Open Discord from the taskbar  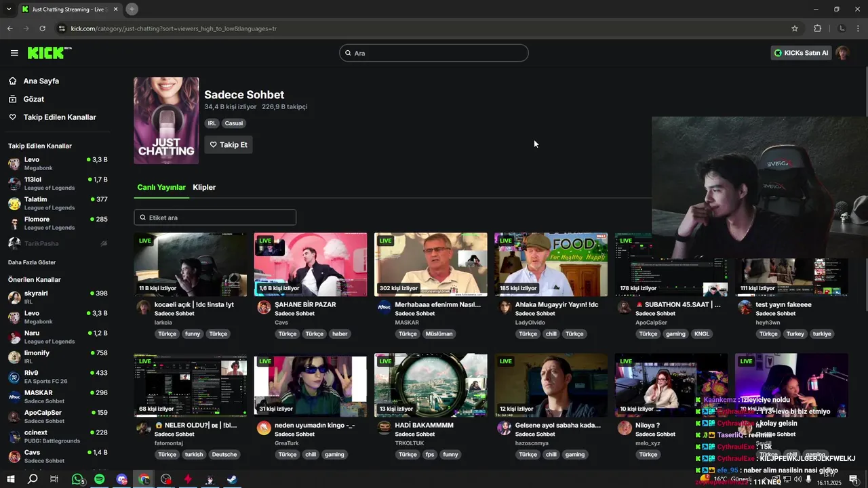tap(122, 479)
